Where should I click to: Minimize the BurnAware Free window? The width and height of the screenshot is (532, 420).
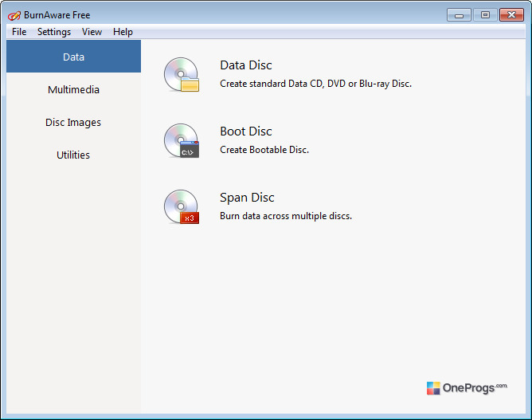(x=459, y=15)
